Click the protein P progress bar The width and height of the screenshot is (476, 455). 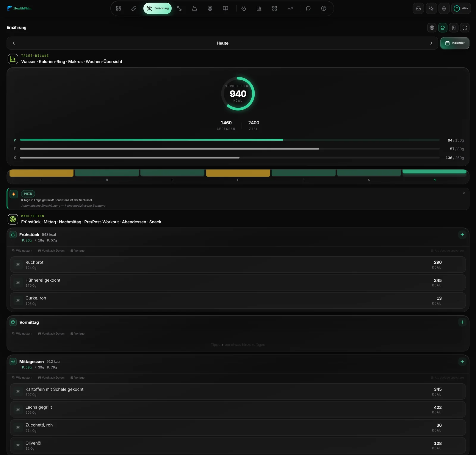coord(230,140)
